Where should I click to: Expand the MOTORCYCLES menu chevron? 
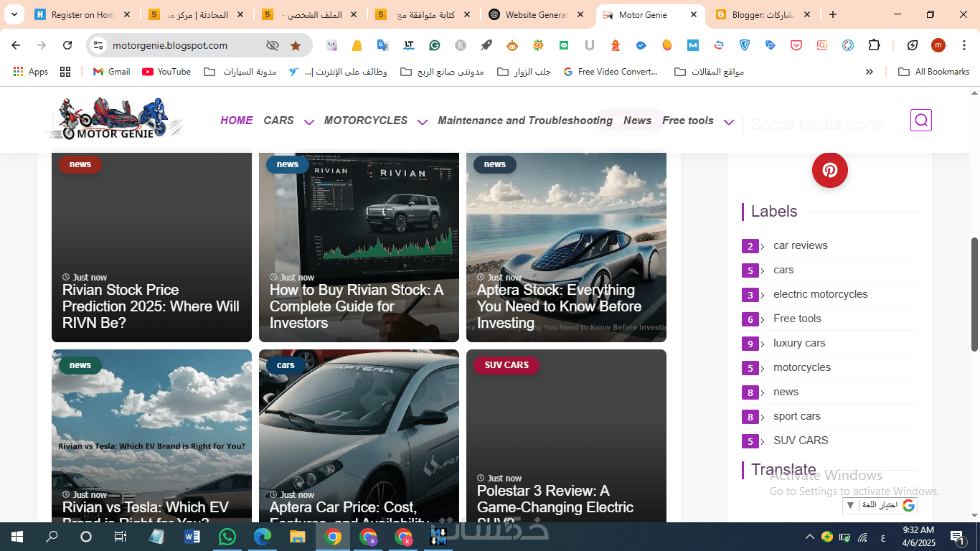423,122
